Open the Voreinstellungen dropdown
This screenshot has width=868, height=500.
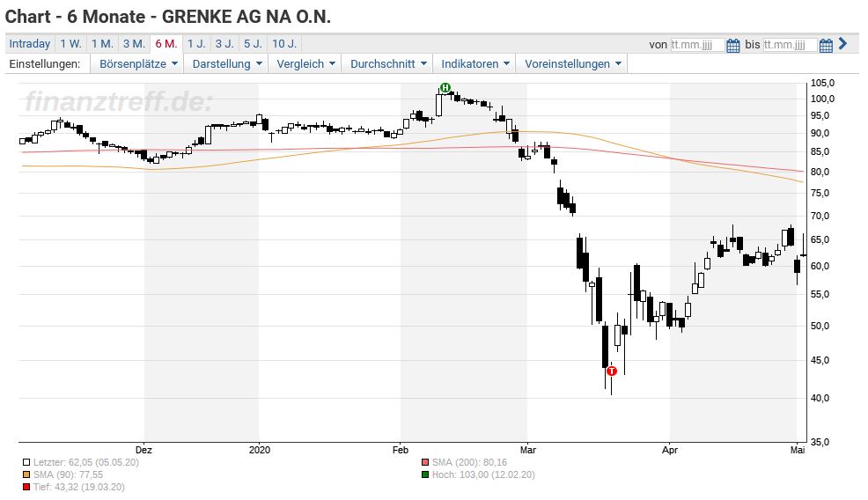click(572, 63)
